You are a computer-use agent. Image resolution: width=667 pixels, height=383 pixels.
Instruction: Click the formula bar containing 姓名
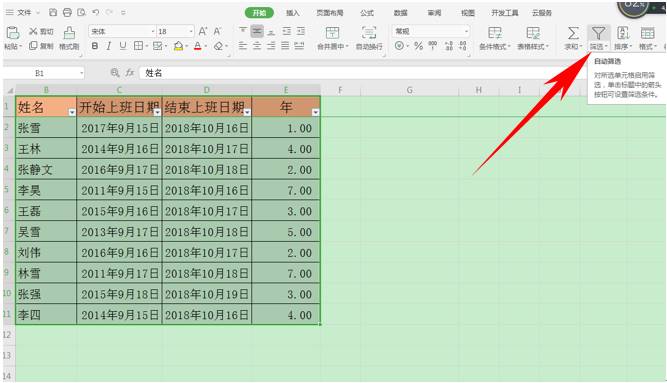(x=340, y=73)
